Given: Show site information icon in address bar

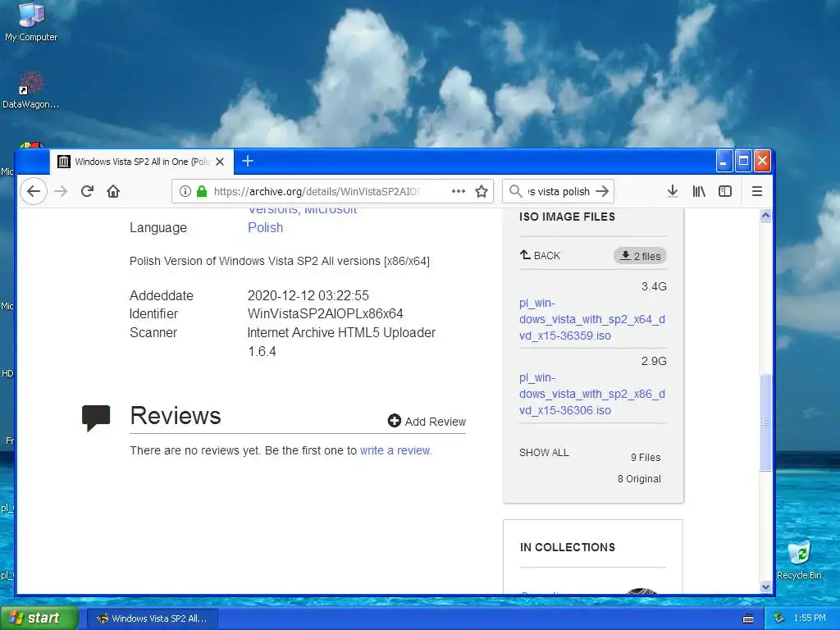Looking at the screenshot, I should click(185, 191).
